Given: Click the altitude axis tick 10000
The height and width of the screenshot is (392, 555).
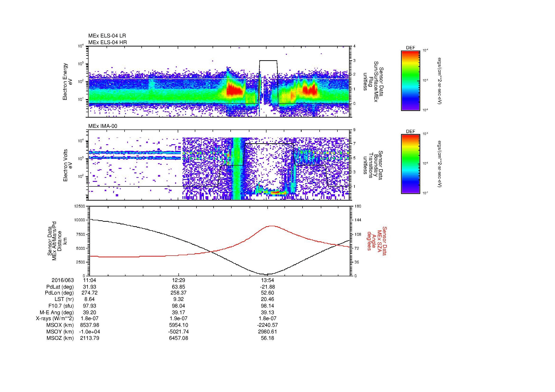Looking at the screenshot, I should [80, 220].
